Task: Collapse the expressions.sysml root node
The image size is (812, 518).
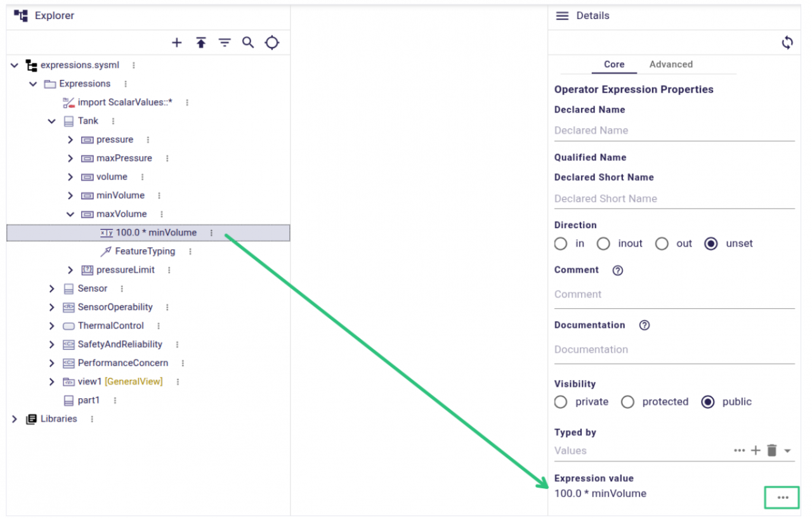Action: 15,65
